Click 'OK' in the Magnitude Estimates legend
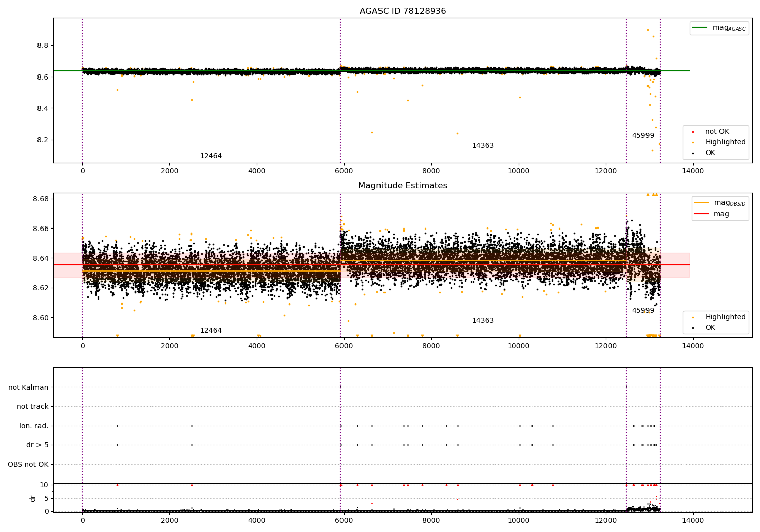The image size is (760, 532). (703, 328)
